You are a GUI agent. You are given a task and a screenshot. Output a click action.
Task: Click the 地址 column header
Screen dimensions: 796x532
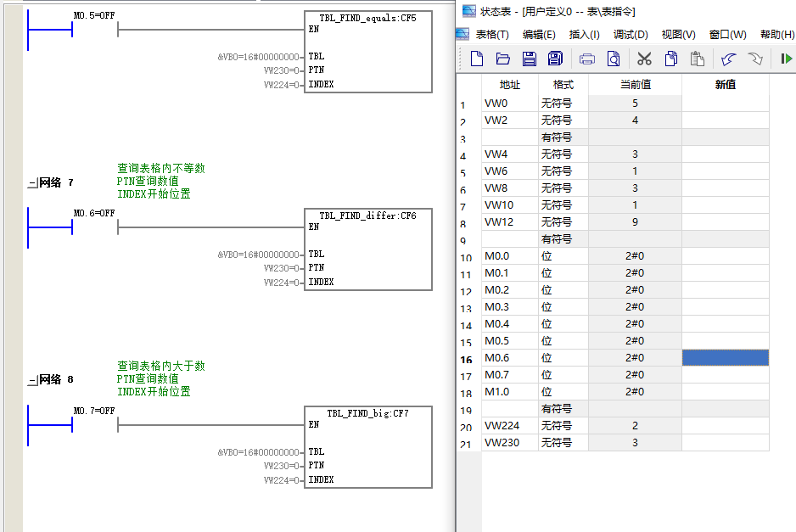[510, 85]
